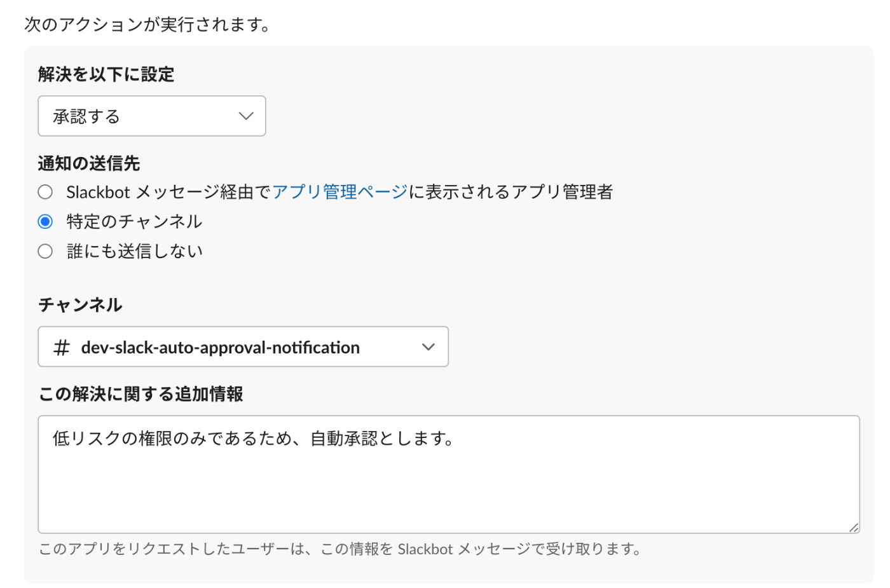Click the この解決に関する追加情報 label
This screenshot has height=588, width=890.
pyautogui.click(x=141, y=394)
